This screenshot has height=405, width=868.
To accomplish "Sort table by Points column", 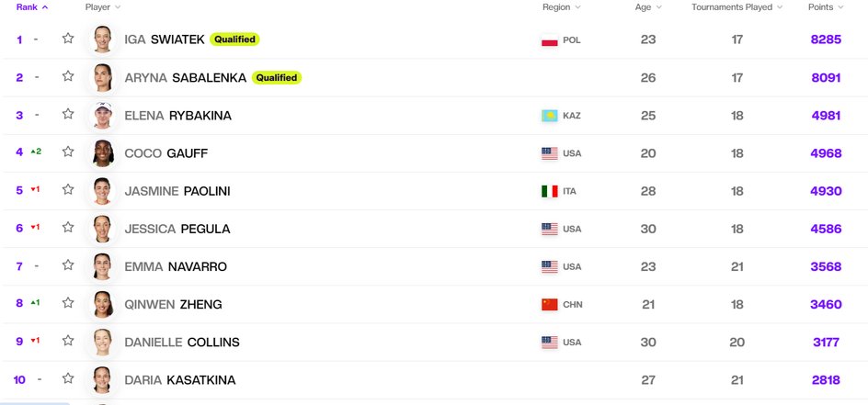I will (x=826, y=7).
